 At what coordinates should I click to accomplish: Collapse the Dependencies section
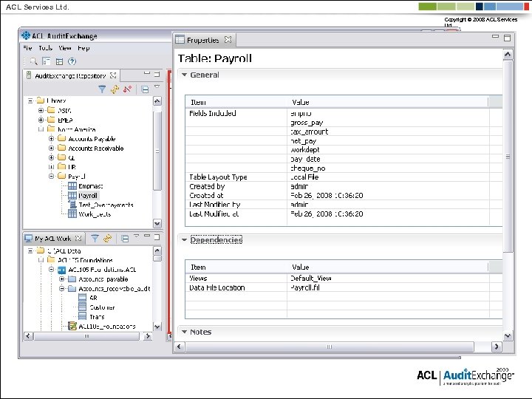click(184, 239)
